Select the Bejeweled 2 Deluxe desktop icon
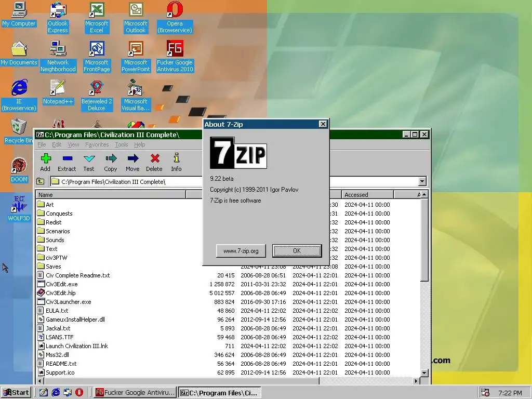This screenshot has height=399, width=532. [x=97, y=96]
